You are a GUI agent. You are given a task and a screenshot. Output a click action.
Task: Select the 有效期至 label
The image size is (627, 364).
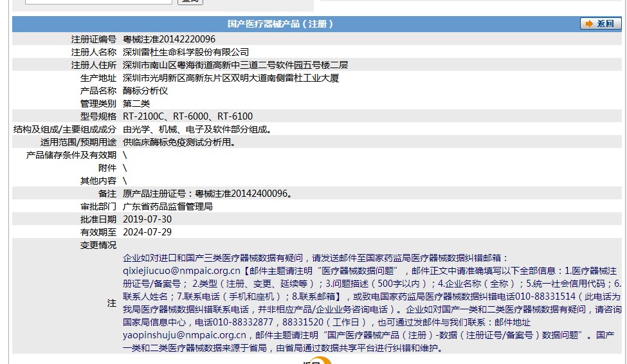click(98, 232)
